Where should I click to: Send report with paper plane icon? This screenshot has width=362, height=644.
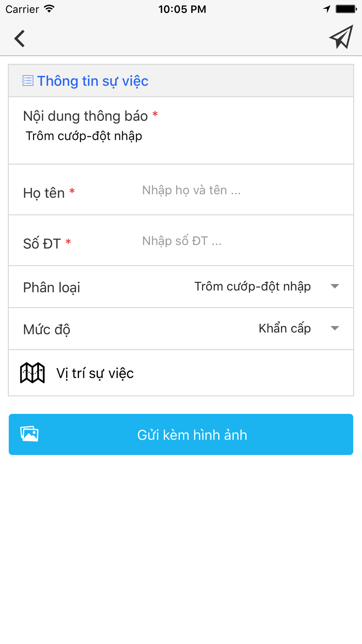[x=341, y=37]
